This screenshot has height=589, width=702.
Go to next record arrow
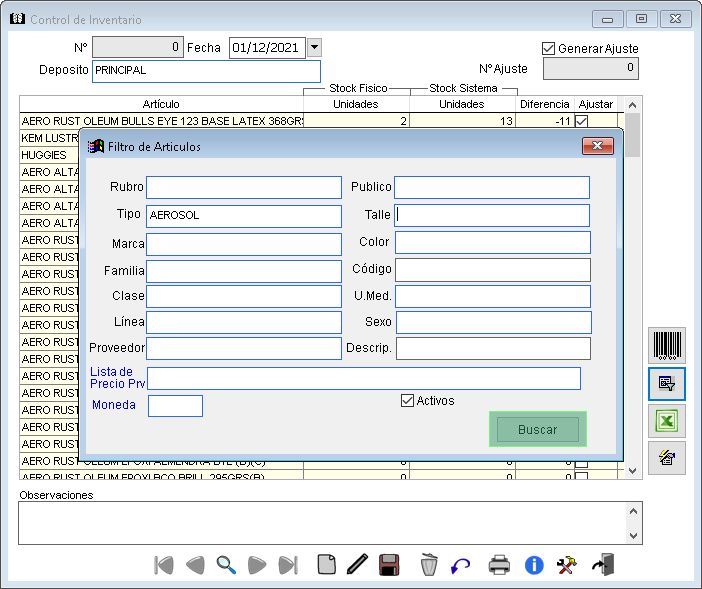tap(257, 565)
